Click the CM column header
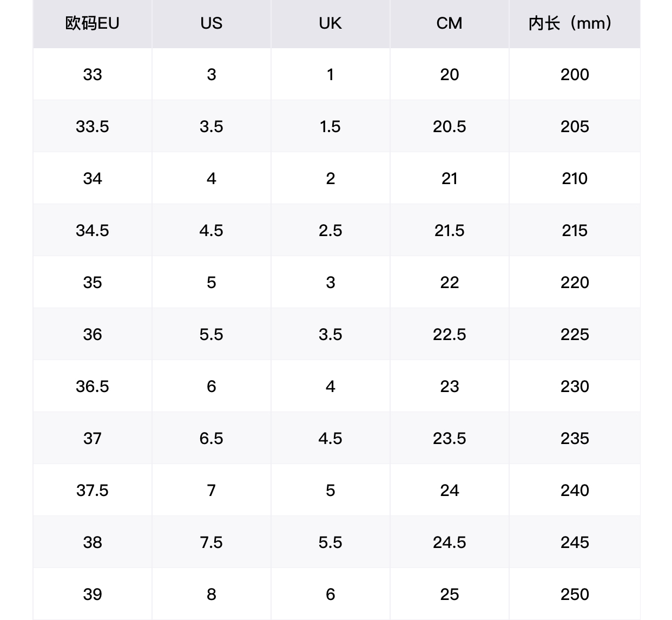672x620 pixels. (449, 23)
